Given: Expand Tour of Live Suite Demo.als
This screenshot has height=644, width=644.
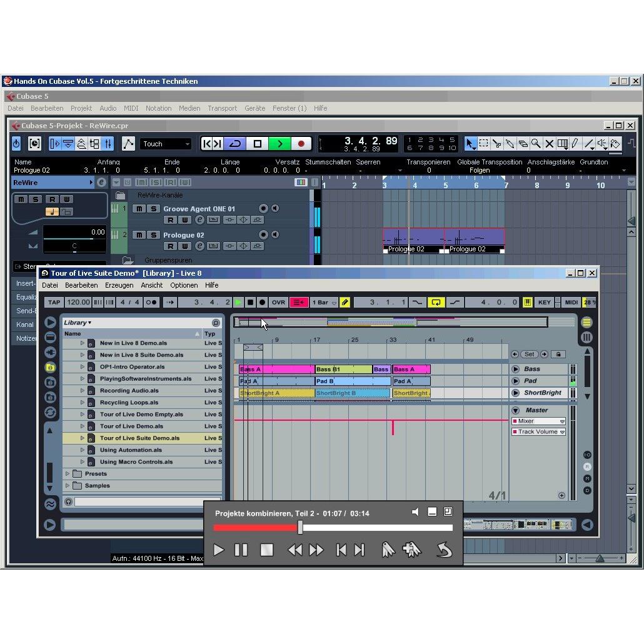Looking at the screenshot, I should pyautogui.click(x=82, y=438).
